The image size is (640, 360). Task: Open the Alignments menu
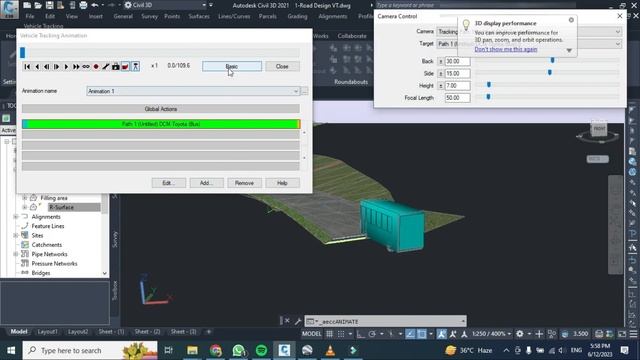tap(333, 16)
